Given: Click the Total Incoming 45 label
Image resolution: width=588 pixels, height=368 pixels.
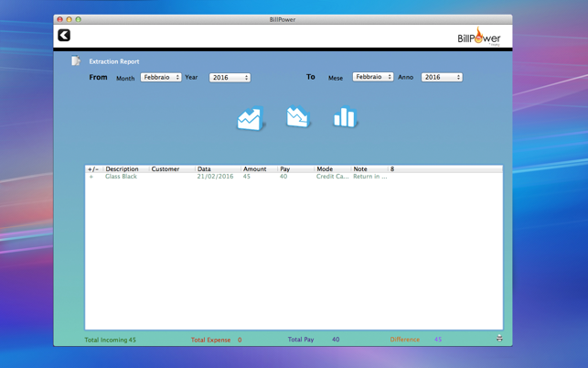Looking at the screenshot, I should 111,340.
